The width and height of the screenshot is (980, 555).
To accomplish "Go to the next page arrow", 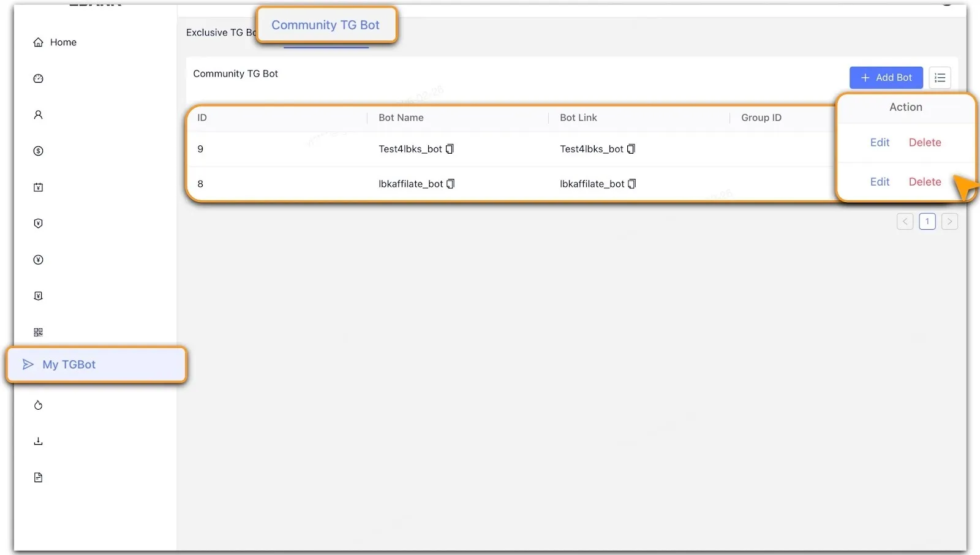I will 949,221.
